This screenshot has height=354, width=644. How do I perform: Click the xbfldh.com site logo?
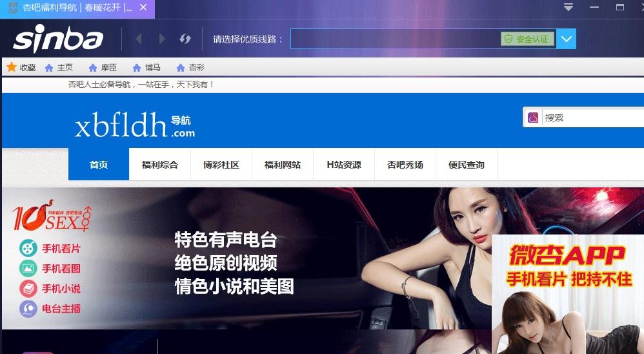pos(135,125)
